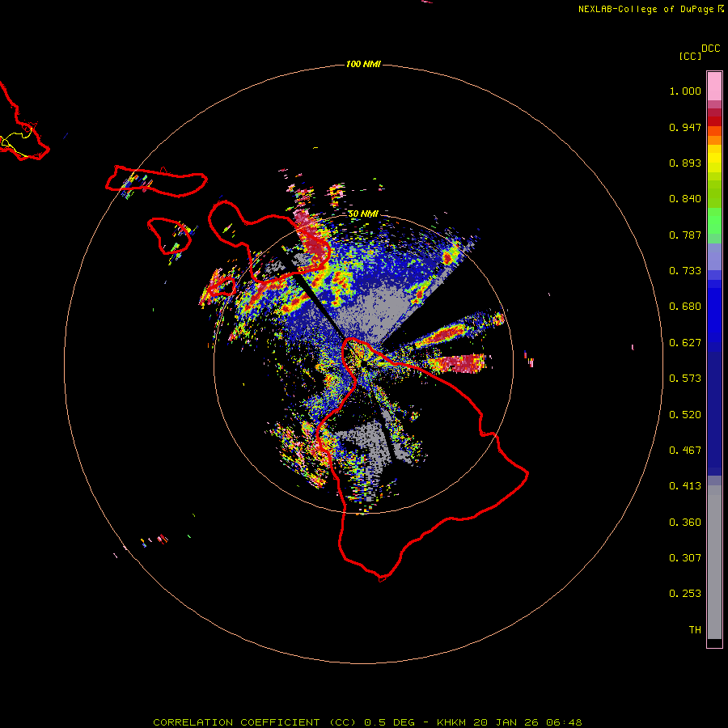Click the KHKM station identifier
The image size is (728, 728).
[451, 722]
